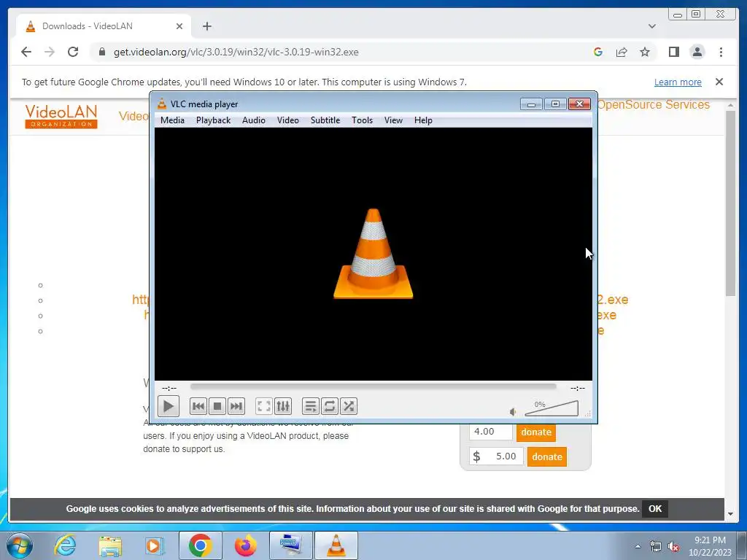Click the VideoLAN Organization logo
Screen dimensions: 747x560
61,117
